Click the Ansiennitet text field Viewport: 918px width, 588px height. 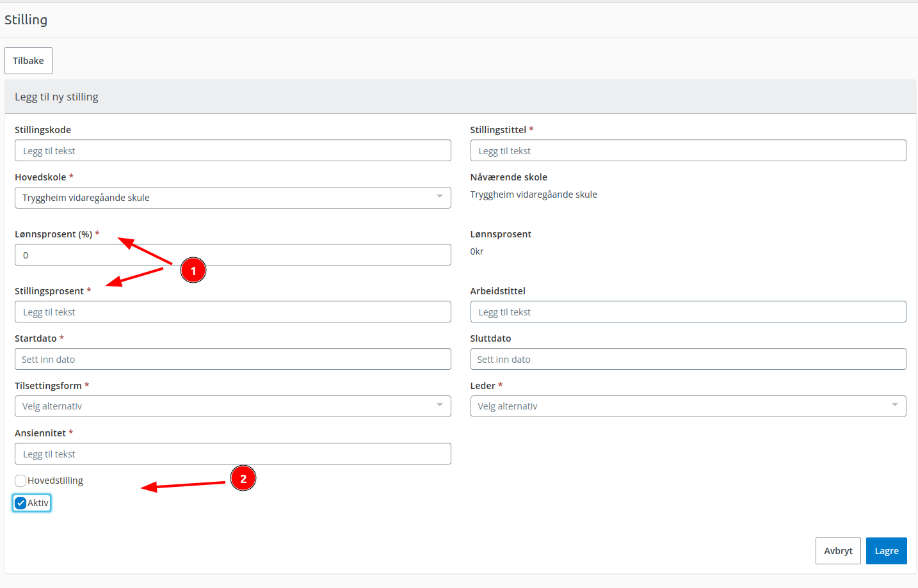233,454
